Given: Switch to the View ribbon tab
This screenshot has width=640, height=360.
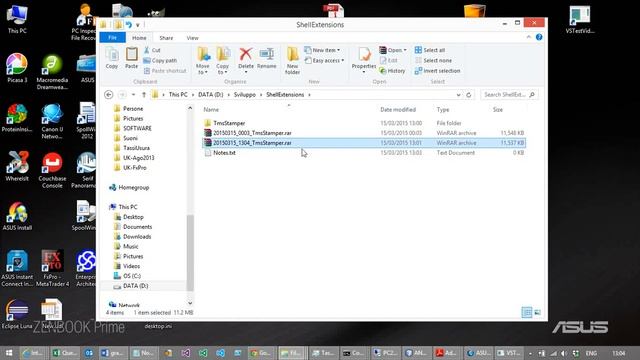Looking at the screenshot, I should [192, 38].
